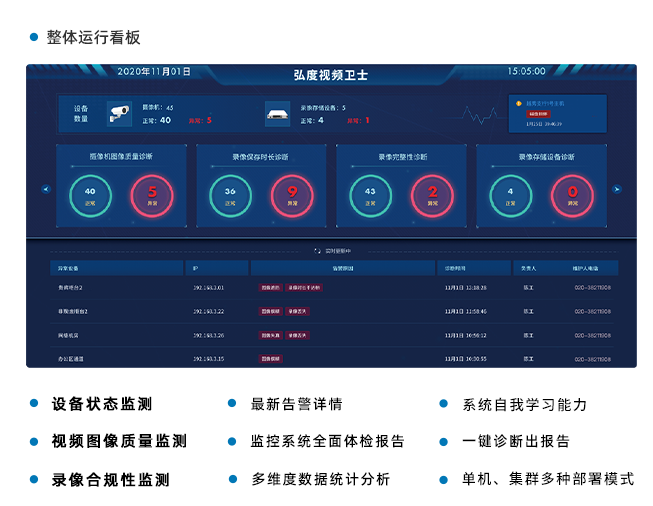
Task: Select the green 4 正常 circle
Action: [511, 196]
